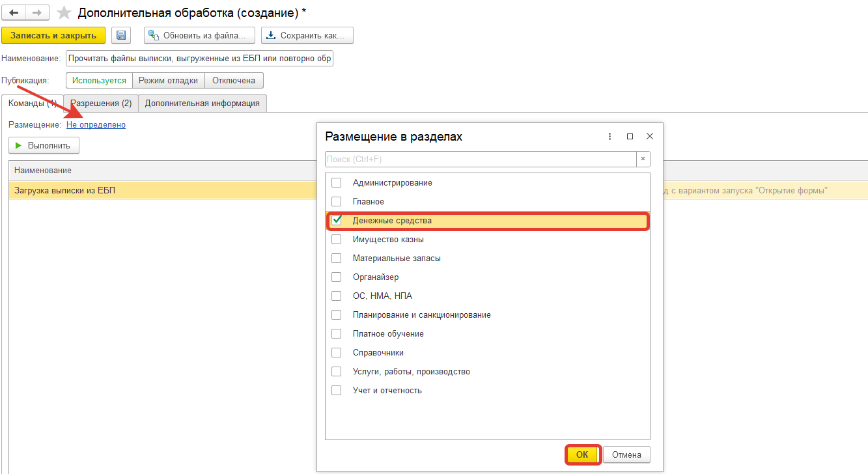Viewport: 868px width, 474px height.
Task: Select the Режим отладки publication mode
Action: (168, 81)
